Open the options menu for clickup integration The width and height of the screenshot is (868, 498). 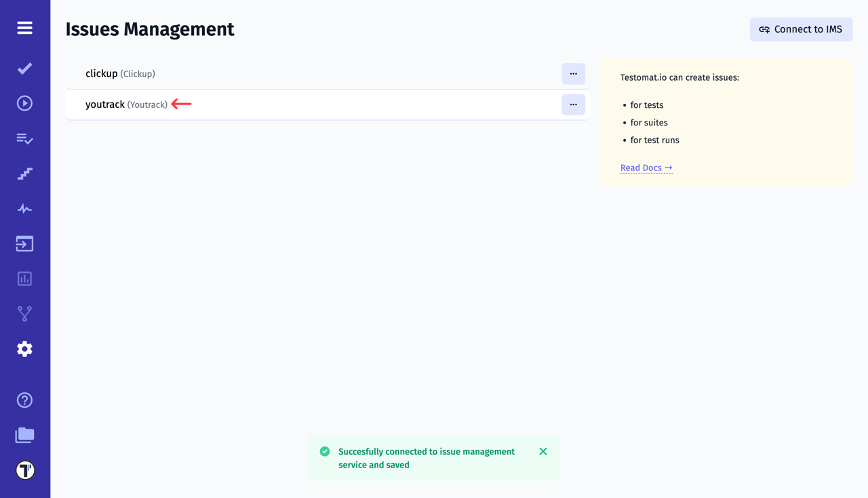pos(573,74)
